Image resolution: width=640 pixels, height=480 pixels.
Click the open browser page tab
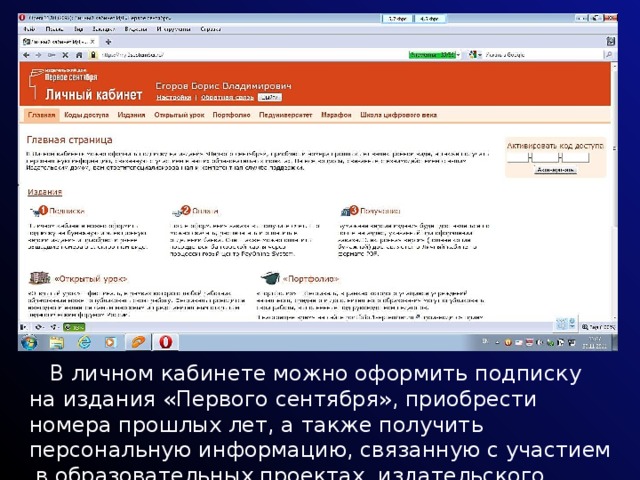pyautogui.click(x=59, y=42)
